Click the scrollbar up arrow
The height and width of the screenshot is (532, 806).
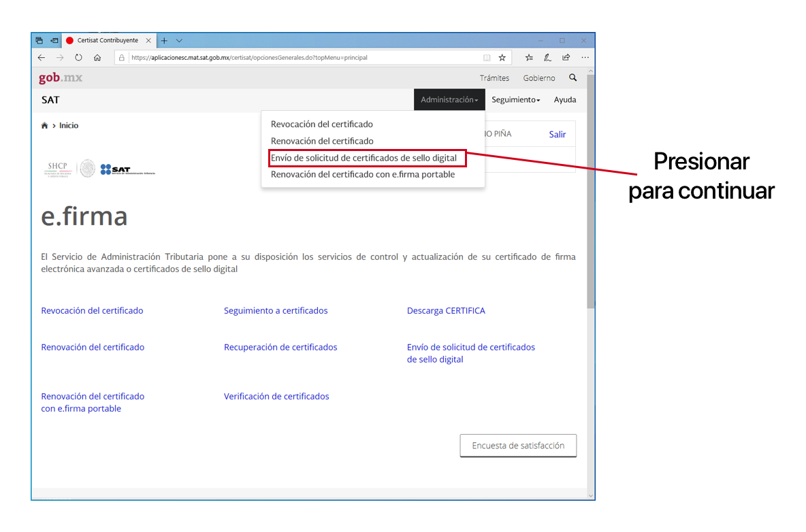(591, 71)
